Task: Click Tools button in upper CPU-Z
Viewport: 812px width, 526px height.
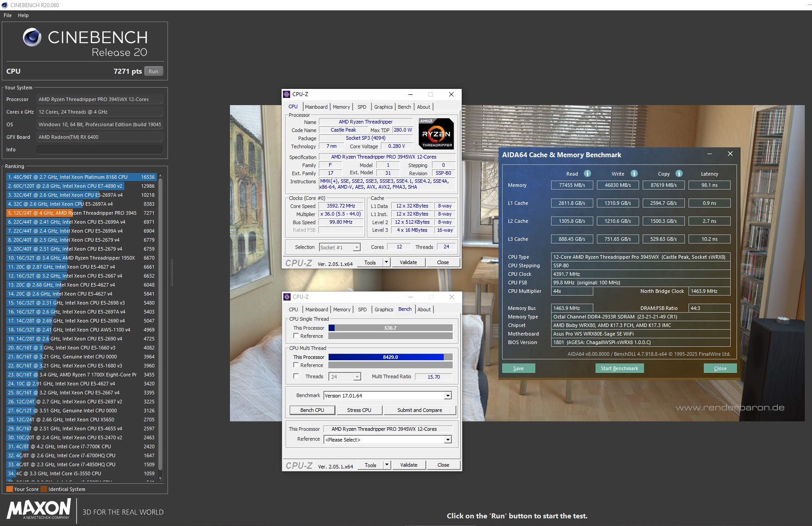Action: [370, 262]
